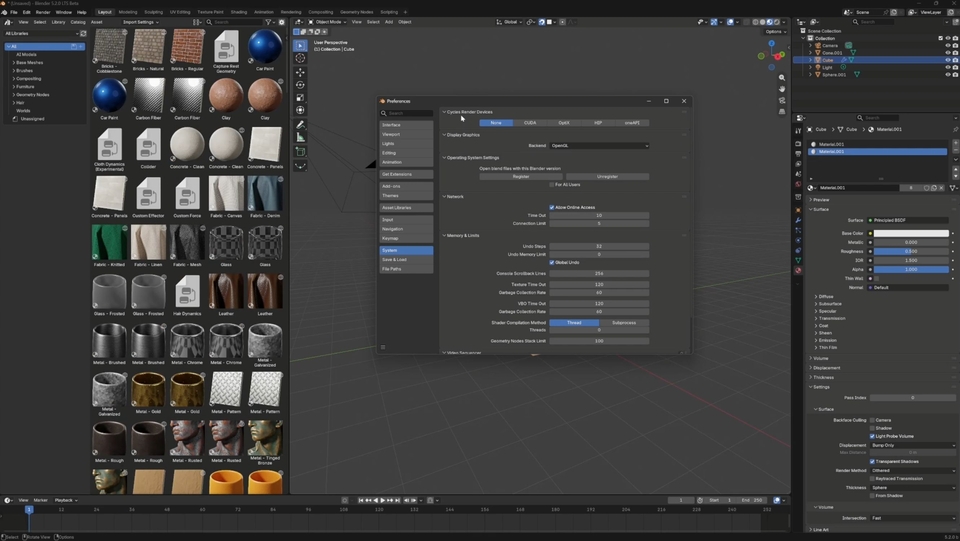The image size is (960, 541).
Task: Toggle the Global Undo checkbox
Action: [x=552, y=263]
